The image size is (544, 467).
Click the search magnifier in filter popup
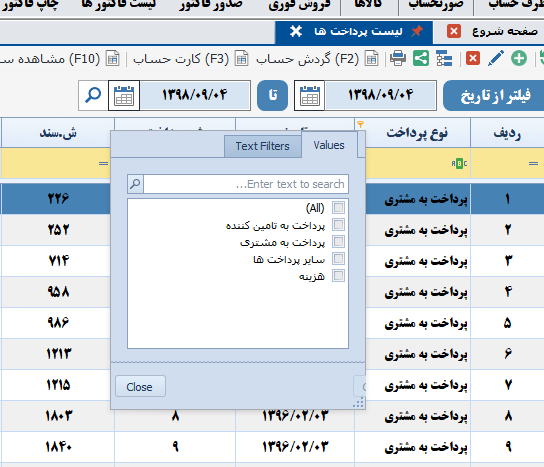tap(135, 184)
